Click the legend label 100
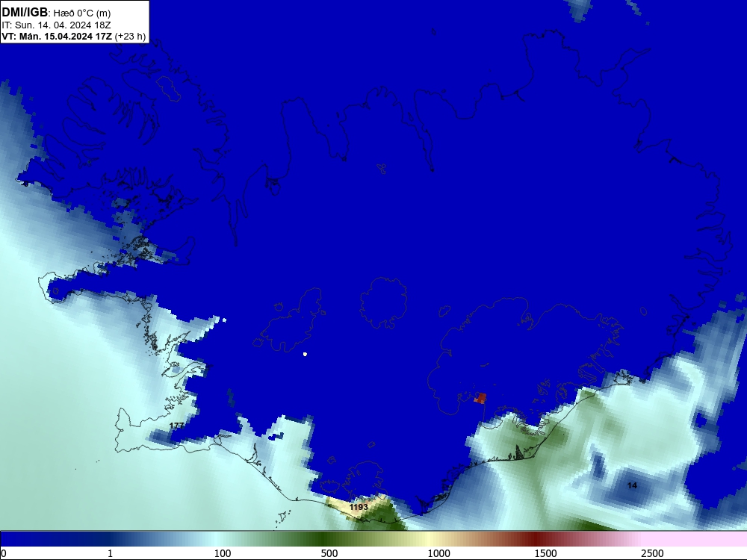747x560 pixels. tap(223, 553)
